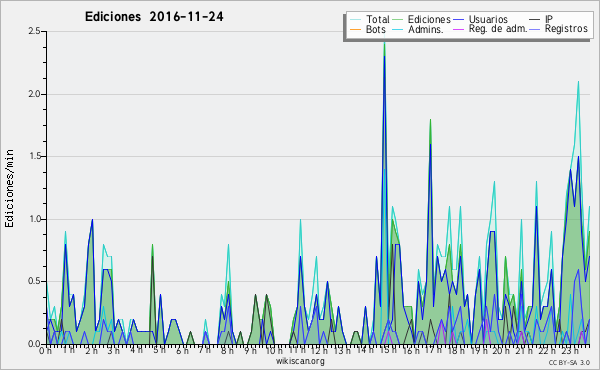Click the dark blue Usuarios legend swatch
The image size is (600, 370).
[x=458, y=20]
